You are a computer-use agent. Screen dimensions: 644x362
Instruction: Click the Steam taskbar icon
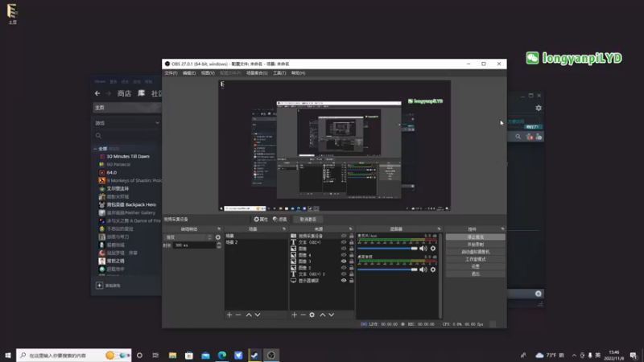point(254,355)
